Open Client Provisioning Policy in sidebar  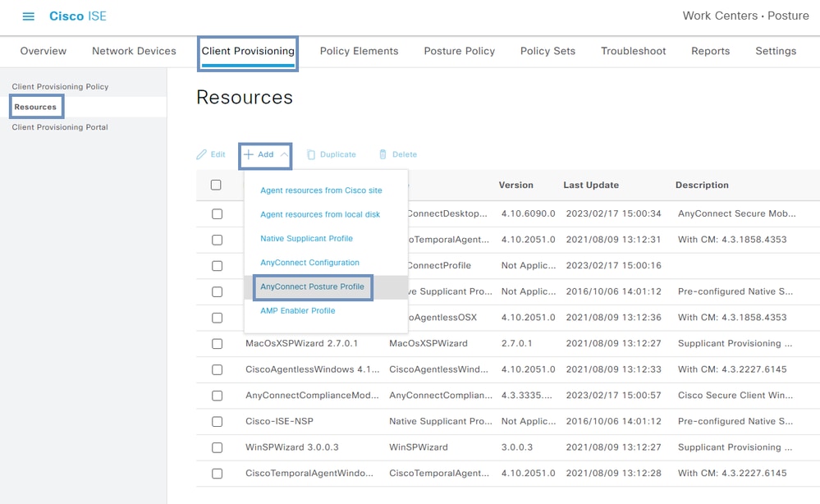(60, 86)
